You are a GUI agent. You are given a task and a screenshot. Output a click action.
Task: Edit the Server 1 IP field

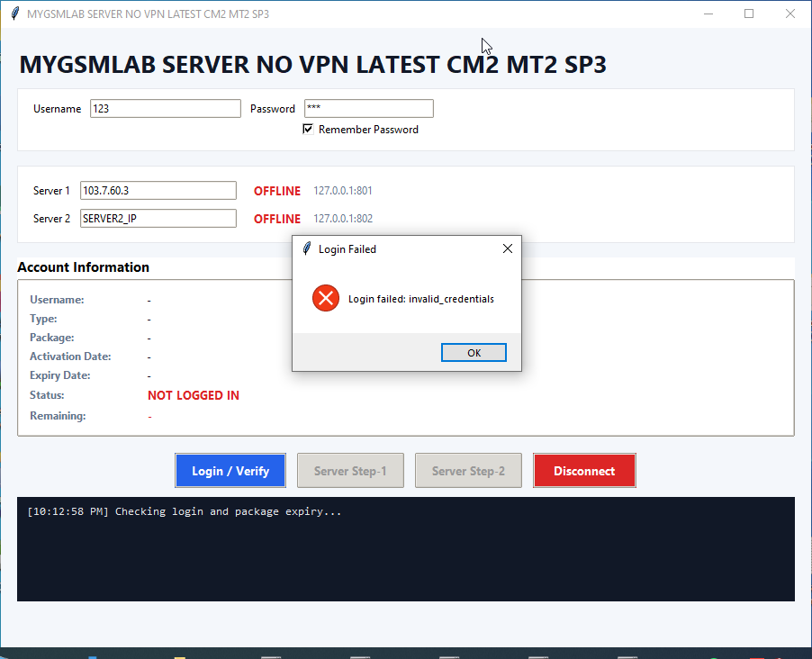[x=158, y=191]
